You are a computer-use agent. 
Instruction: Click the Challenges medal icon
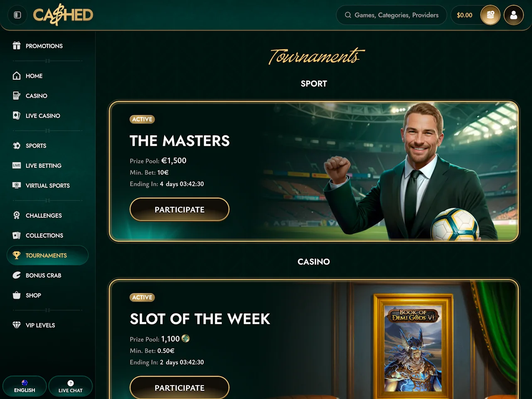[x=17, y=215]
